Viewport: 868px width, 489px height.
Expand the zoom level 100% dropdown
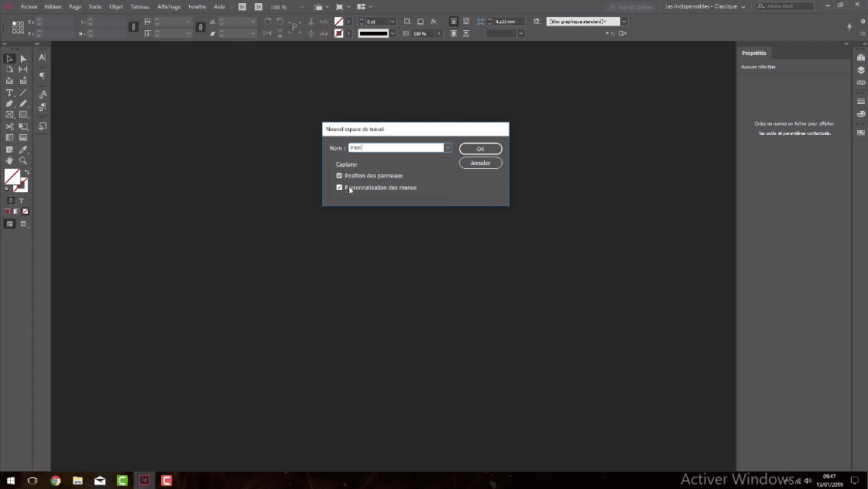[x=301, y=6]
